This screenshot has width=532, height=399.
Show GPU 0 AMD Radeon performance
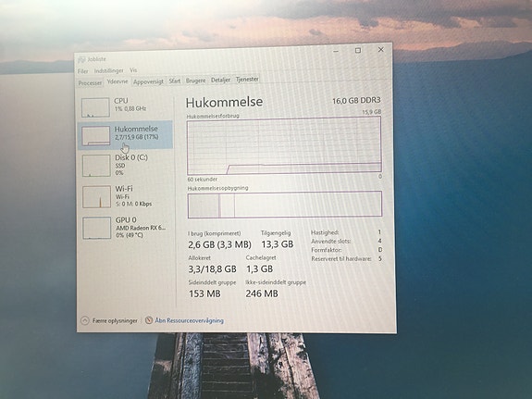tap(97, 228)
